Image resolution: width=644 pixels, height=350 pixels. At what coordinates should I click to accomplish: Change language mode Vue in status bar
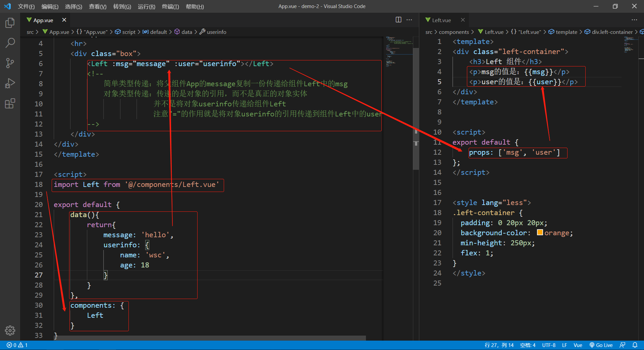click(x=578, y=345)
